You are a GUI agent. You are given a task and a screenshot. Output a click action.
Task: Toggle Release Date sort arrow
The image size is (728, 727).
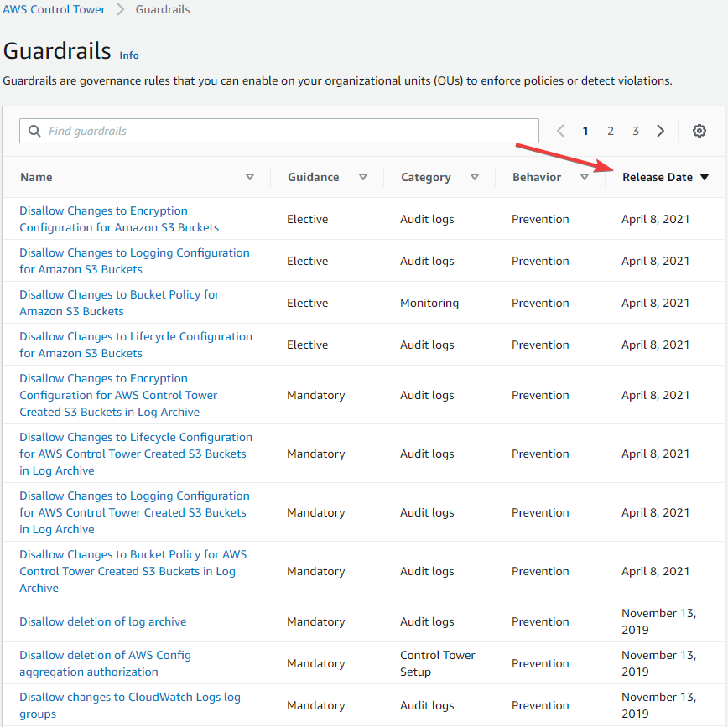(x=705, y=177)
